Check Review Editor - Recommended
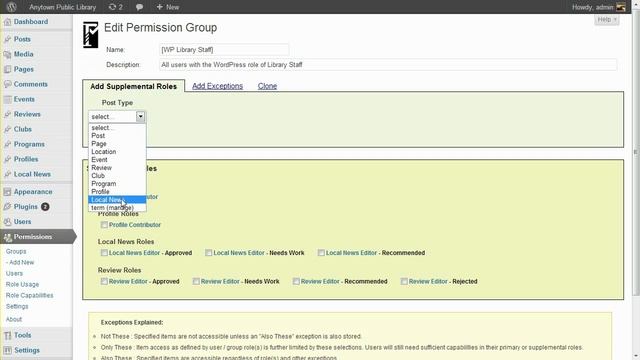The width and height of the screenshot is (640, 360). (x=296, y=282)
